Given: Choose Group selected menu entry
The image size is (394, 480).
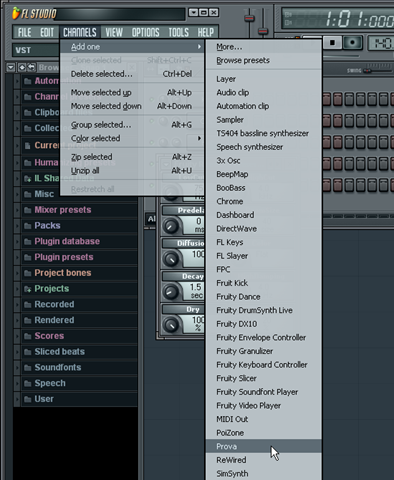Looking at the screenshot, I should 132,125.
